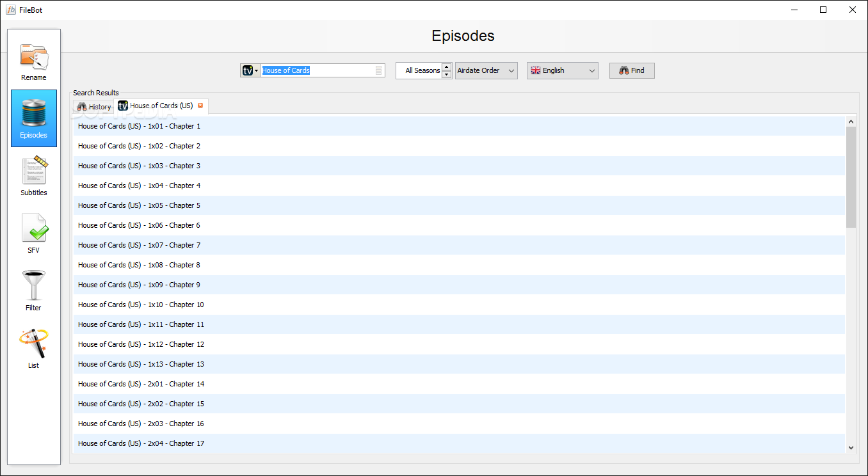Click the vertical scrollbar thumb
Viewport: 868px width, 476px height.
(851, 177)
